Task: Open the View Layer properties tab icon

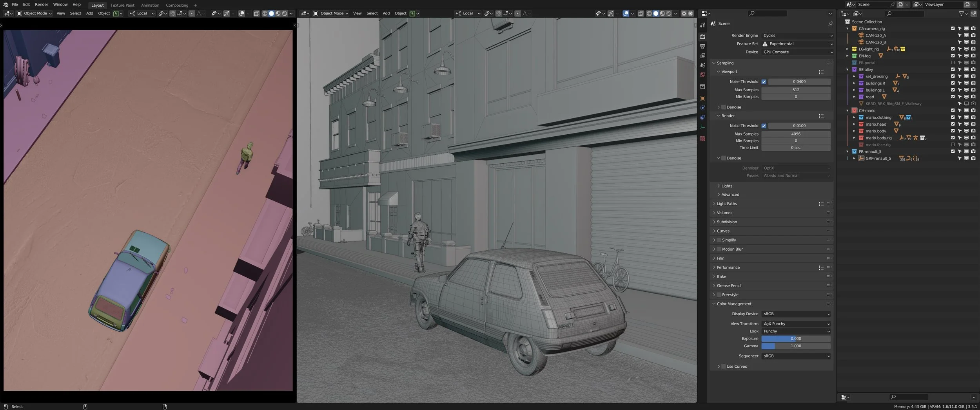Action: tap(702, 56)
